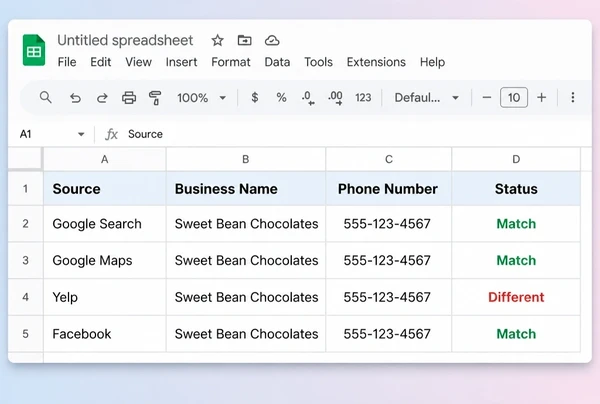Redo the last action
This screenshot has height=404, width=600.
102,98
